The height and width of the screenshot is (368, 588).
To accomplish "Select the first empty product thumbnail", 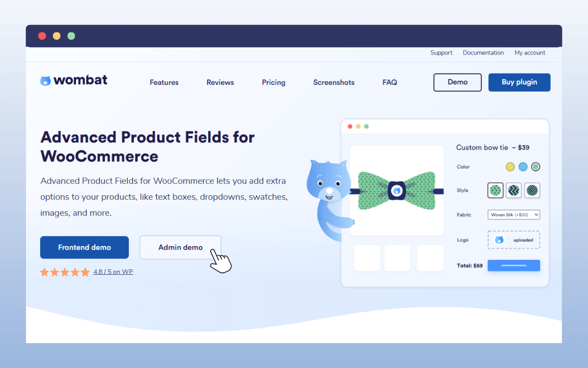I will coord(367,258).
